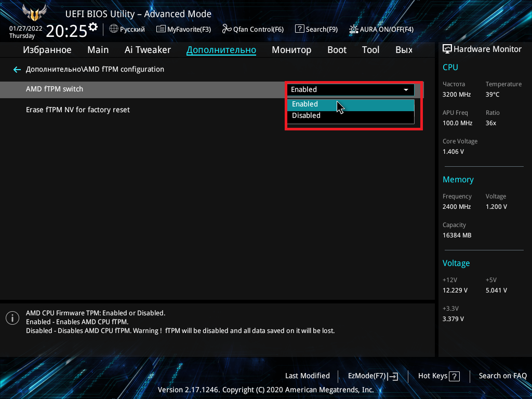Switch to the Main tab
This screenshot has height=399, width=532.
point(98,50)
